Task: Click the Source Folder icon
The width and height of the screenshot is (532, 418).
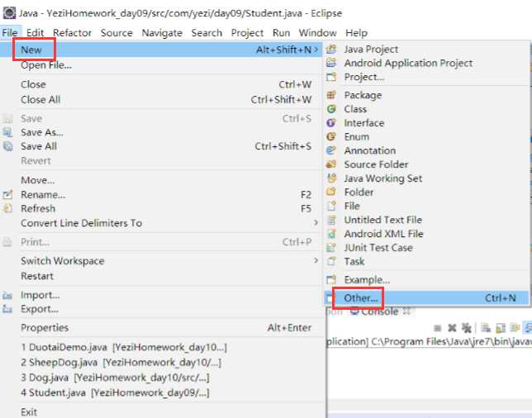Action: pos(331,164)
